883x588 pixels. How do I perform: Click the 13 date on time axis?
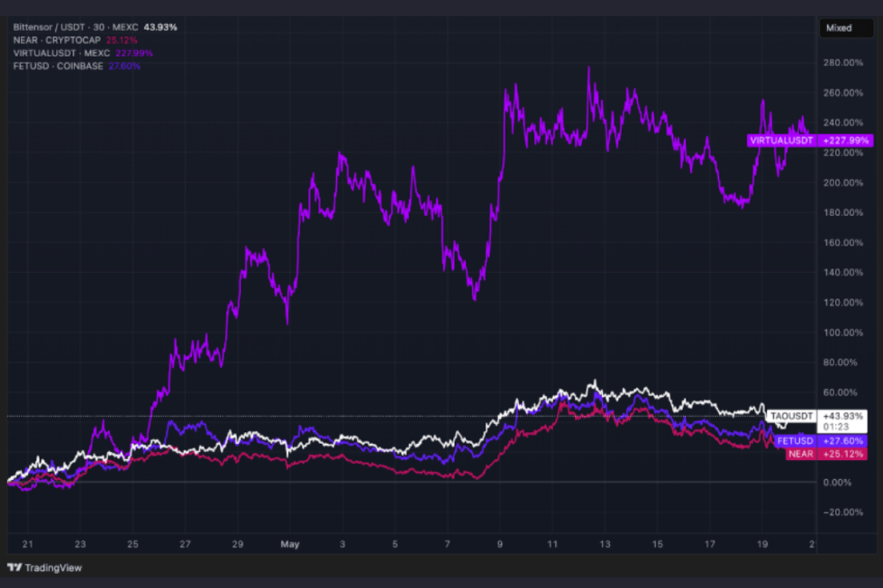(605, 544)
